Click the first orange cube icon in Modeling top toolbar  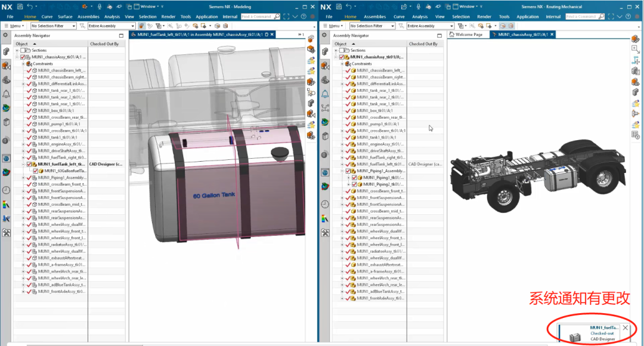pos(141,26)
